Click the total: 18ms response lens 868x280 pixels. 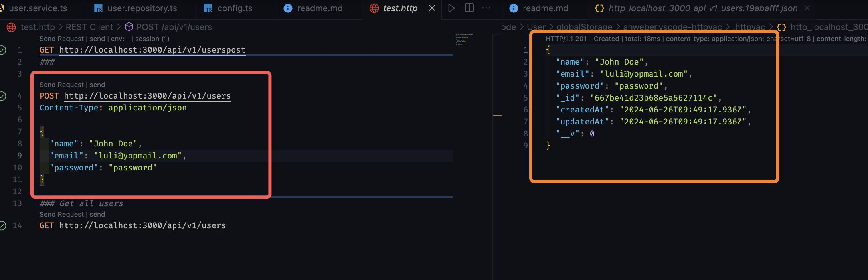click(643, 39)
